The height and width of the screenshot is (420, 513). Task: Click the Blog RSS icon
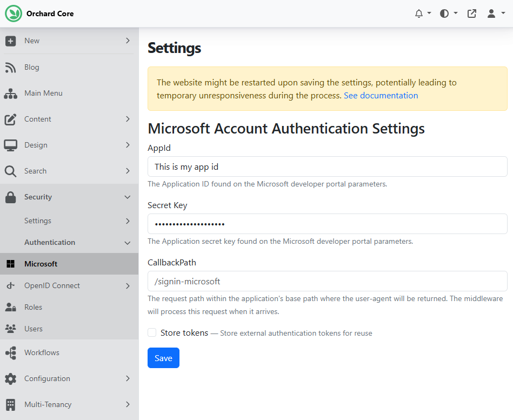tap(10, 68)
